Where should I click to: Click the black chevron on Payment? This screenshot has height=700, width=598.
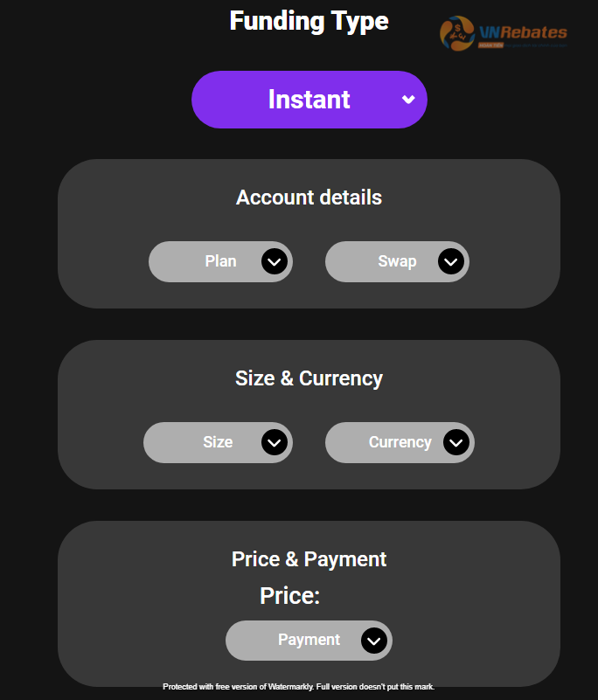[x=374, y=641]
